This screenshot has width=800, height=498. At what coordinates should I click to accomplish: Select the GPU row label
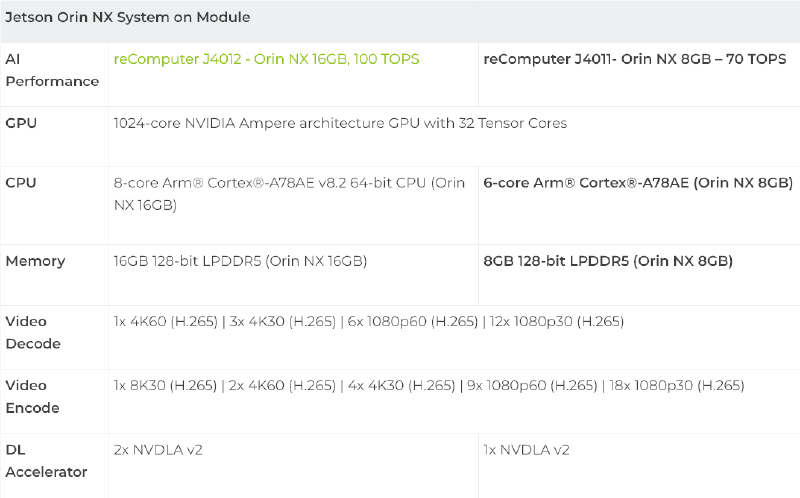22,123
